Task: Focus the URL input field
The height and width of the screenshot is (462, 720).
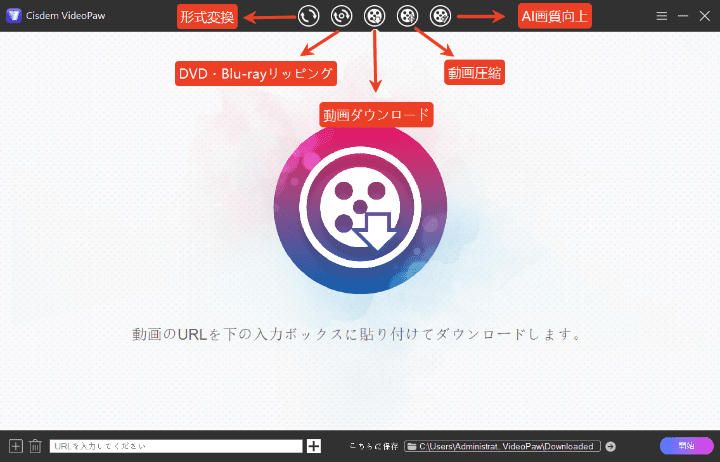Action: (x=176, y=446)
